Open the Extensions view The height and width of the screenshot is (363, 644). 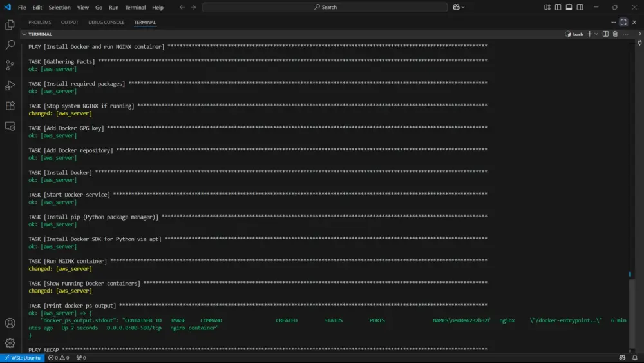coord(10,106)
